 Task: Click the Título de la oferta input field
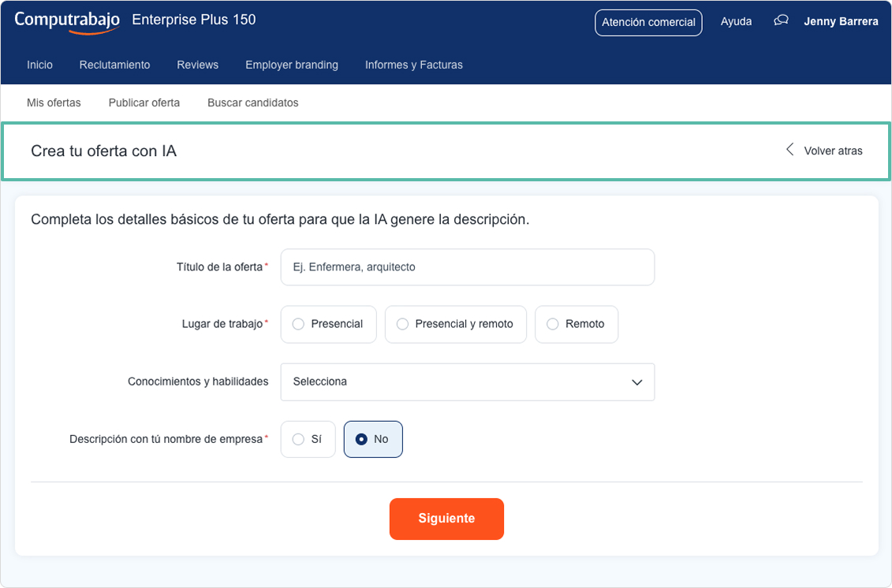pyautogui.click(x=467, y=266)
